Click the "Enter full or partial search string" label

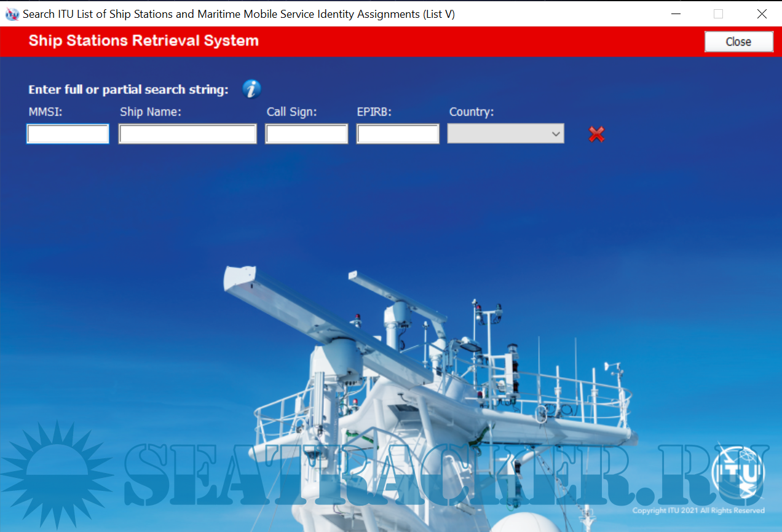pos(128,90)
